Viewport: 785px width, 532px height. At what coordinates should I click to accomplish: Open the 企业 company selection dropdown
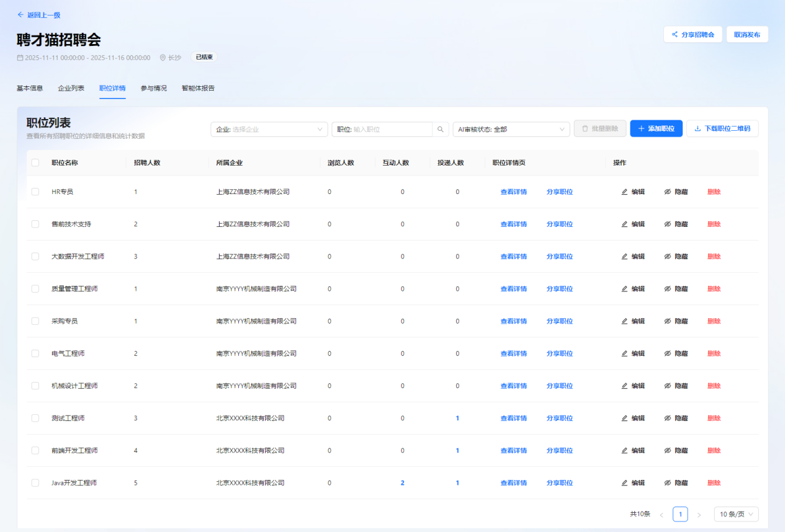(269, 129)
